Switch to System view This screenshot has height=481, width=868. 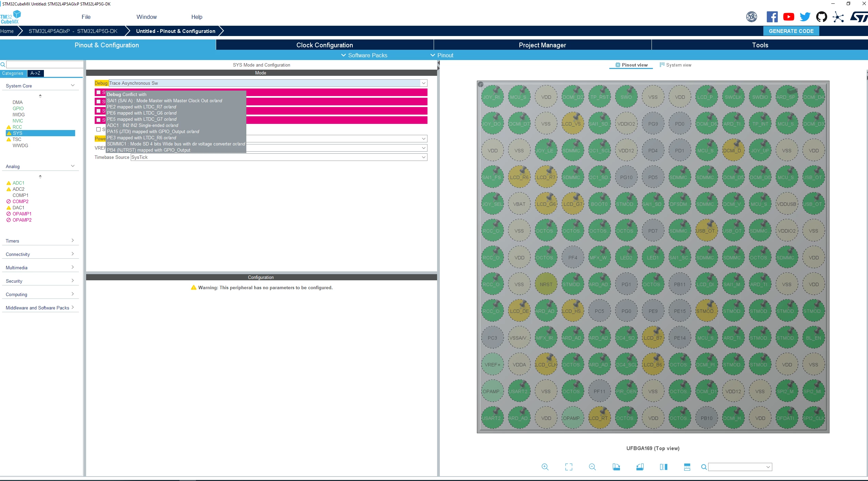tap(675, 65)
